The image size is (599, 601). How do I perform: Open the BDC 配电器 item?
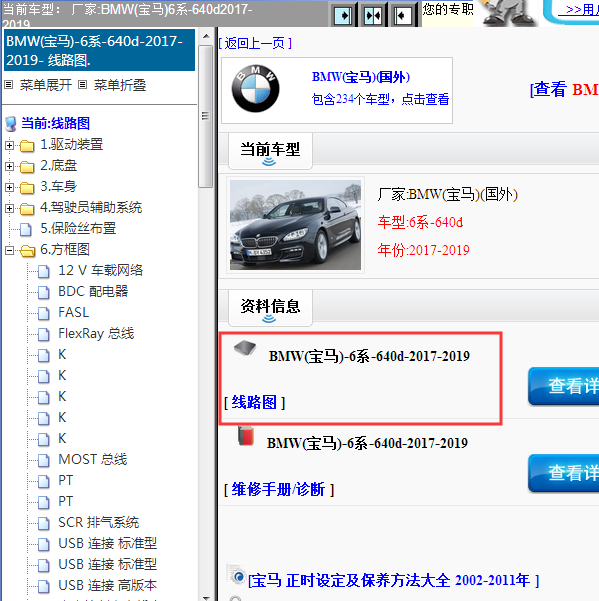tap(93, 292)
